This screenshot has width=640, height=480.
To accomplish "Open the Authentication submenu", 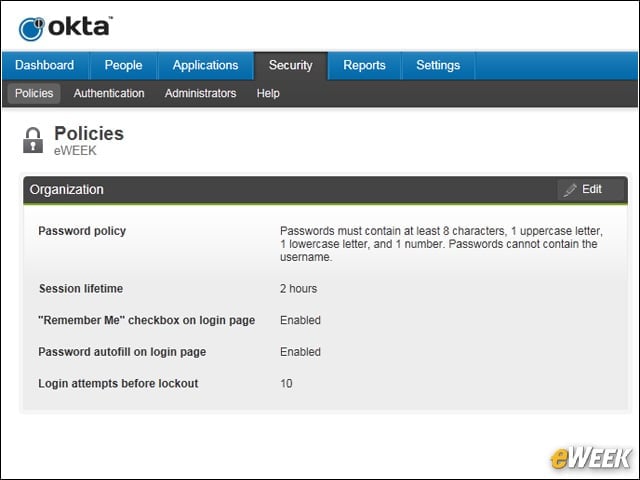I will [109, 93].
